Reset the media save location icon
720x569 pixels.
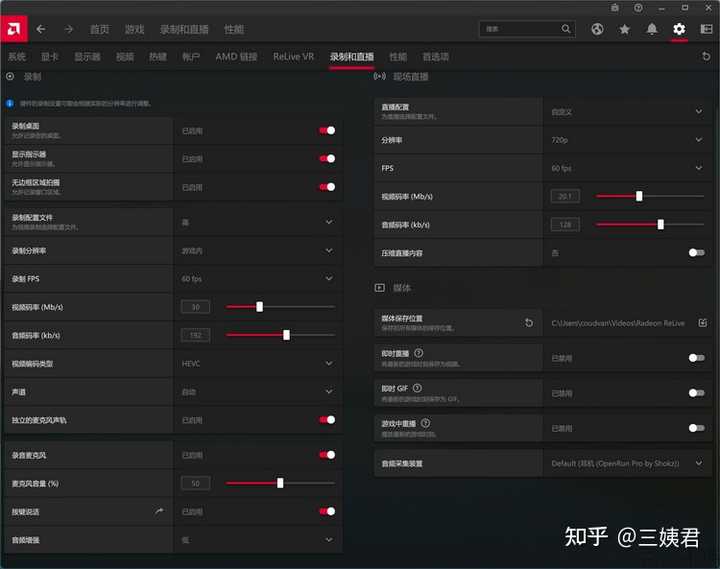tap(529, 323)
